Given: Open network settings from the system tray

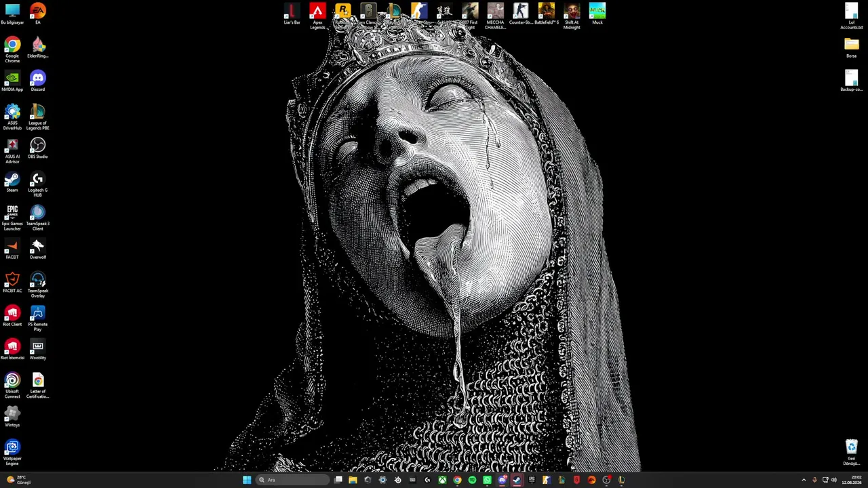Looking at the screenshot, I should coord(825,480).
